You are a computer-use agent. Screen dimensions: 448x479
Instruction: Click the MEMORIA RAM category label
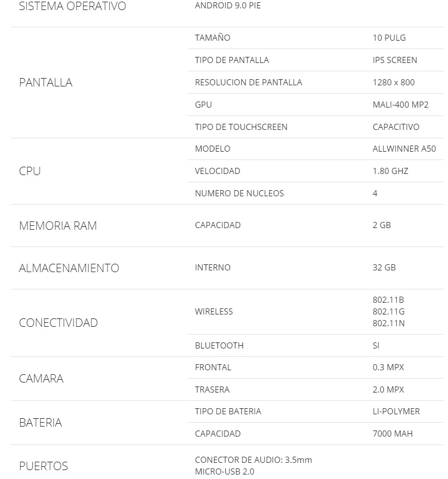point(58,226)
